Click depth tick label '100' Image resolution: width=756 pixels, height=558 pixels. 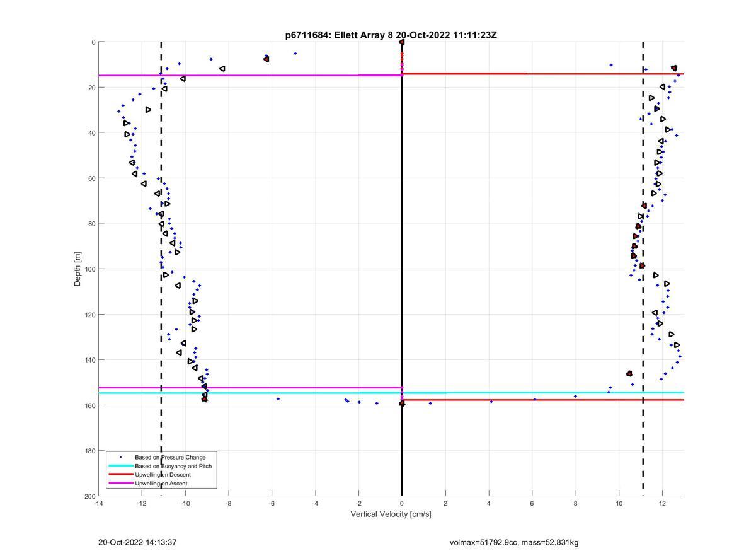pos(89,269)
